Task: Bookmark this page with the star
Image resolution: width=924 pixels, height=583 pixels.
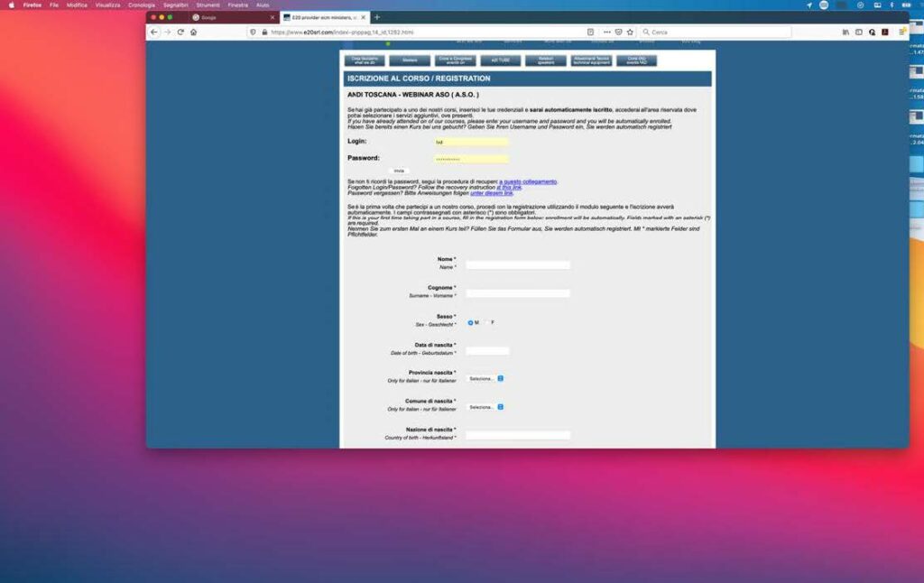Action: [x=630, y=32]
